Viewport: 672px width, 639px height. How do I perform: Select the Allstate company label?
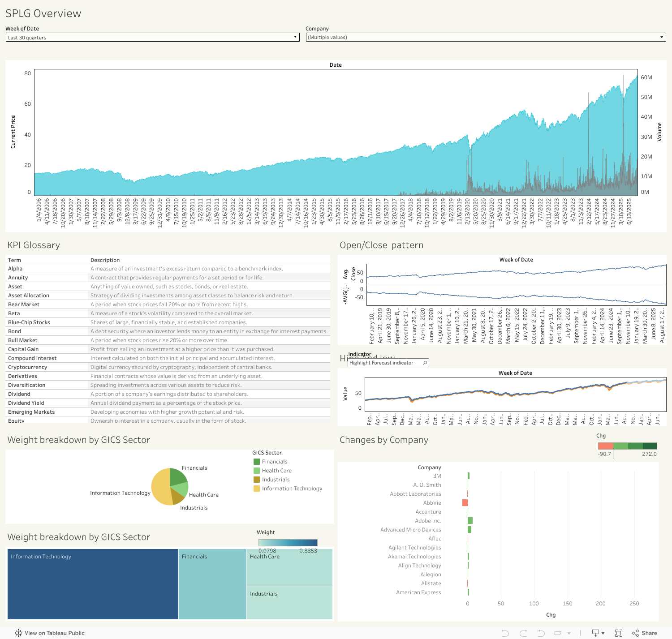coord(431,583)
